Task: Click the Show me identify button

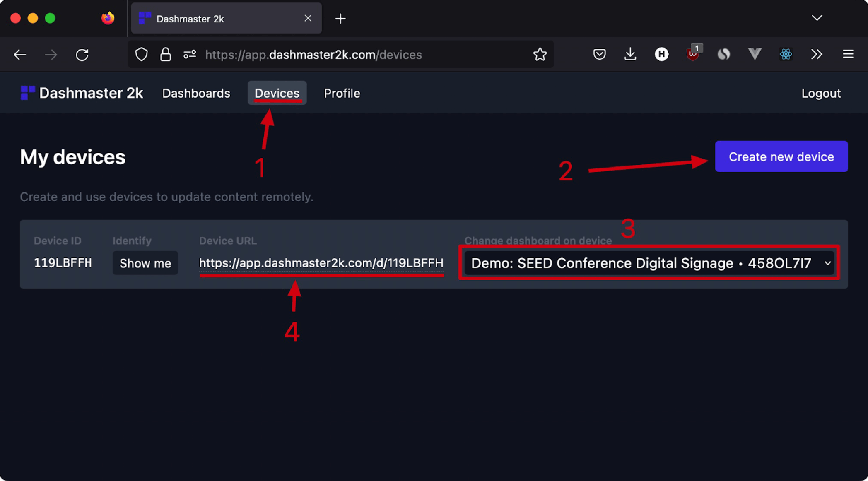Action: click(145, 263)
